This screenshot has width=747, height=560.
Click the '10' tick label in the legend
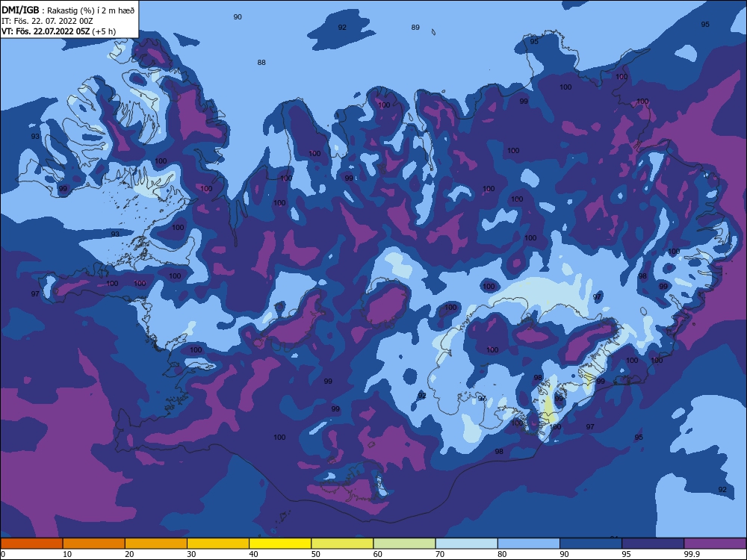point(67,554)
